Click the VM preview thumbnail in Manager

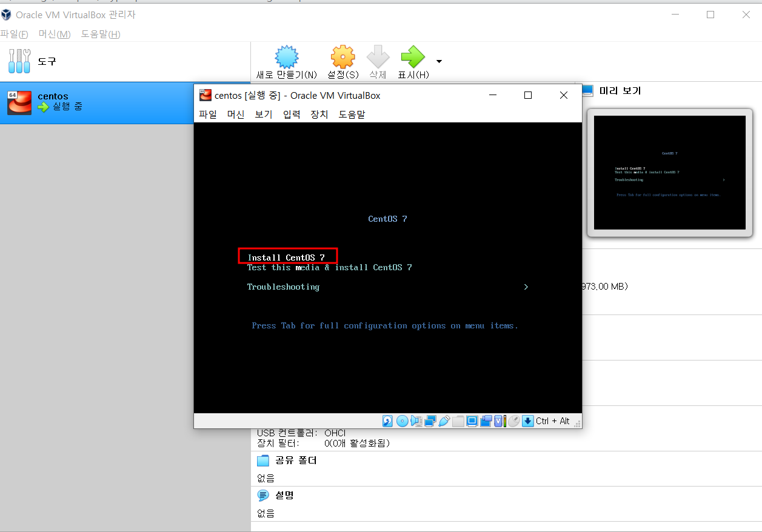tap(670, 173)
